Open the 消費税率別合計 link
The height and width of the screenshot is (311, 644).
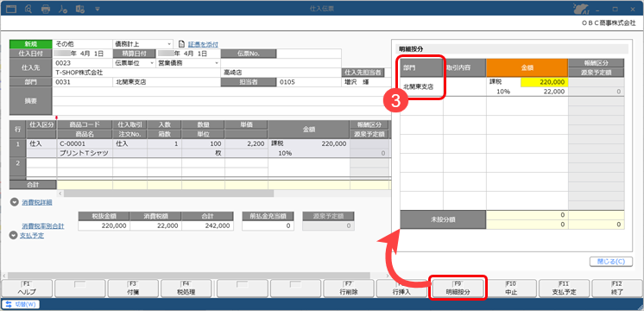42,226
